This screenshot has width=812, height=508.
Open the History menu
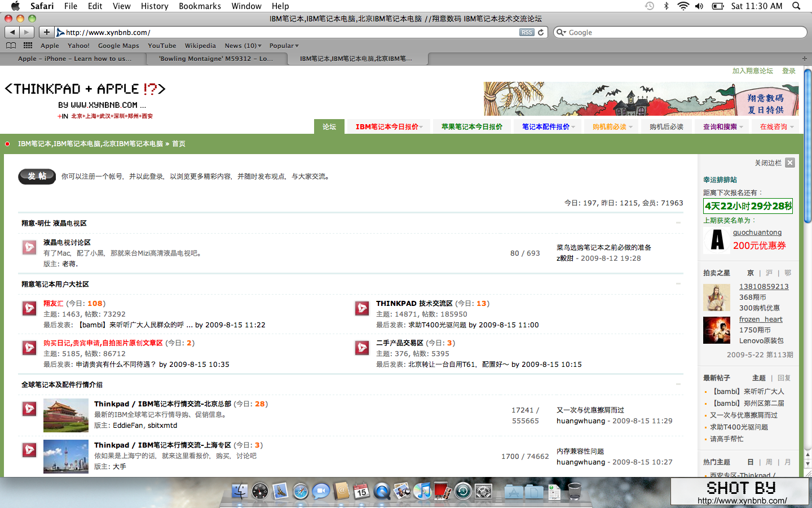coord(155,6)
